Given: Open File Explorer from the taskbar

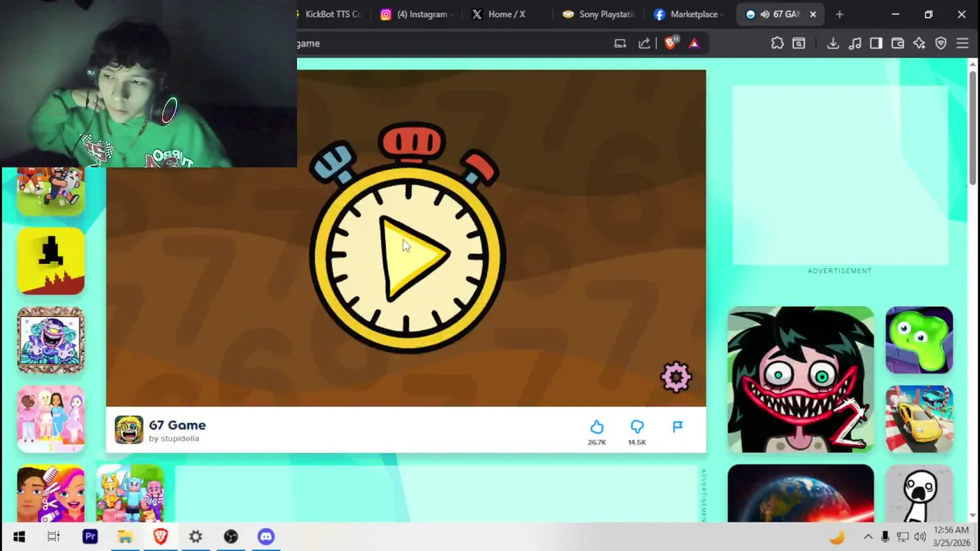Looking at the screenshot, I should tap(125, 537).
